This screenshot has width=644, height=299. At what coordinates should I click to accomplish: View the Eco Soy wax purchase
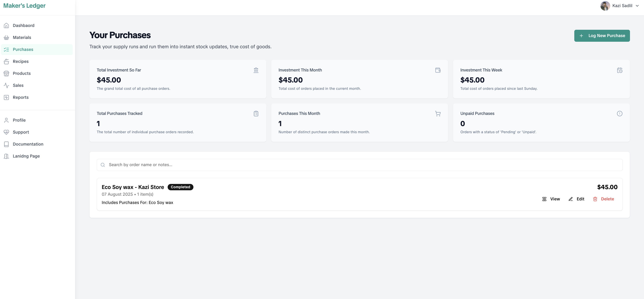551,199
